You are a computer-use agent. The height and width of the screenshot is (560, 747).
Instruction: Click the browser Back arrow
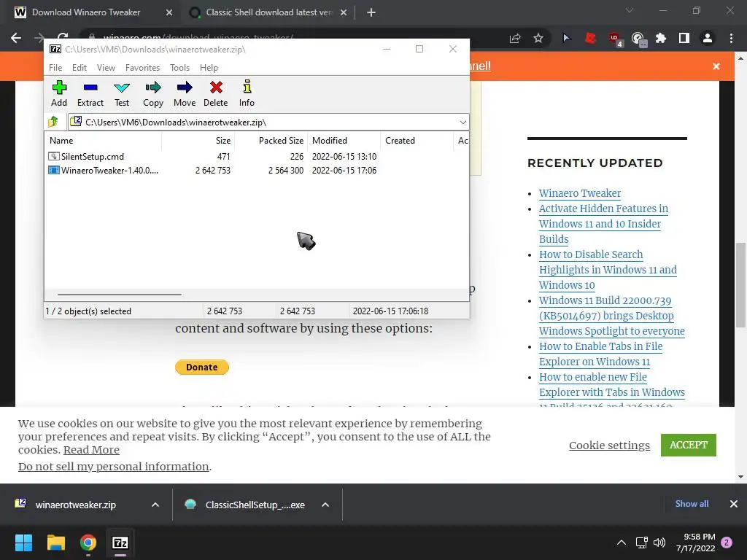pyautogui.click(x=16, y=38)
